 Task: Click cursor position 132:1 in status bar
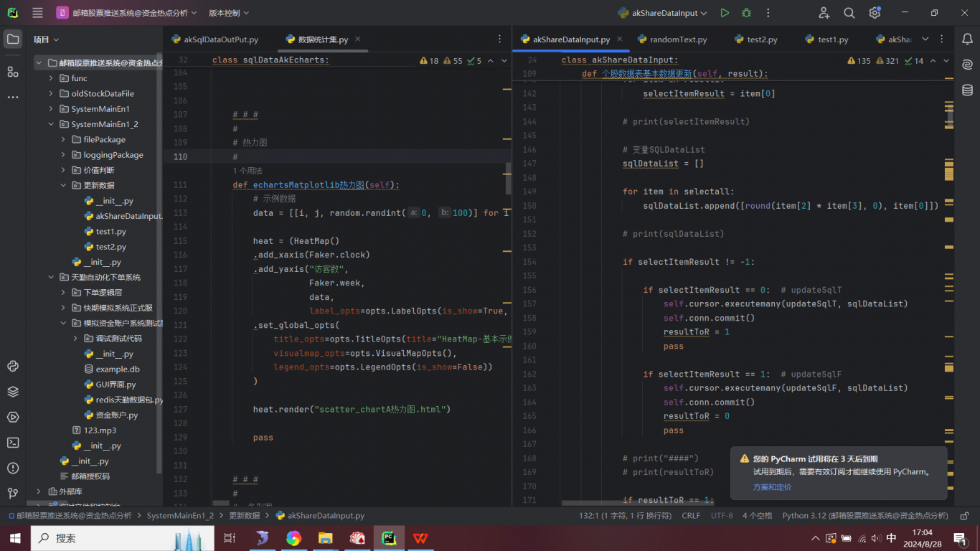625,515
